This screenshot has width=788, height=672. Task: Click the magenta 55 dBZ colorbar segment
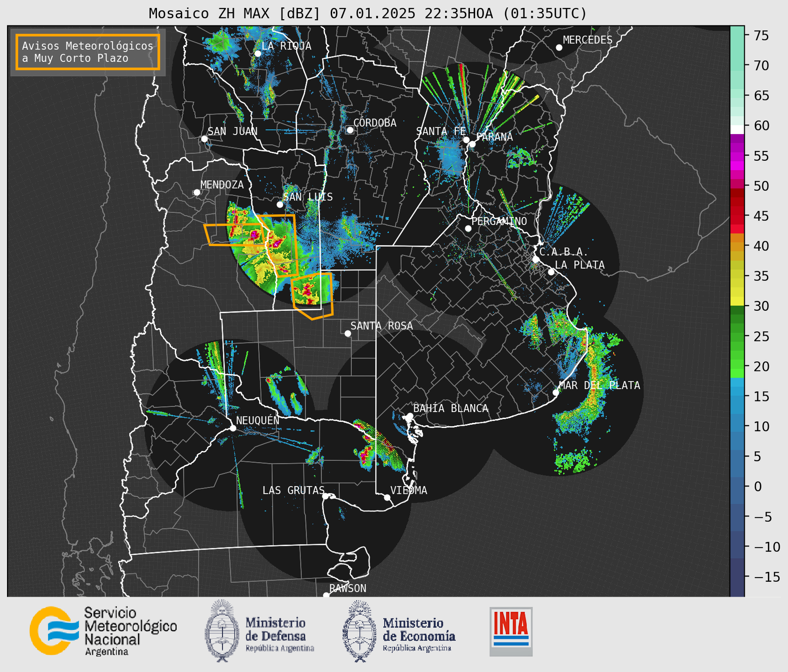(x=737, y=156)
